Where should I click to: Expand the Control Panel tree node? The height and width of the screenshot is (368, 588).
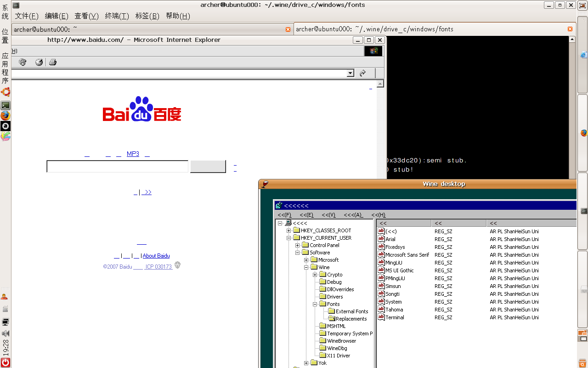[297, 245]
